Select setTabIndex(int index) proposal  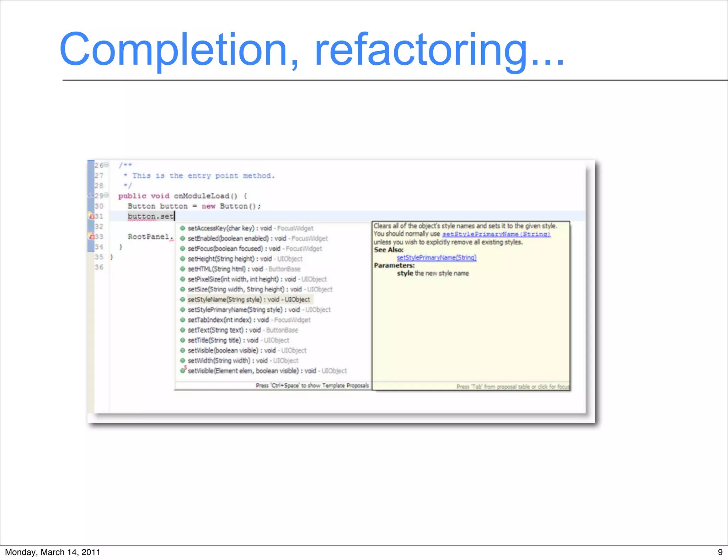tap(249, 320)
